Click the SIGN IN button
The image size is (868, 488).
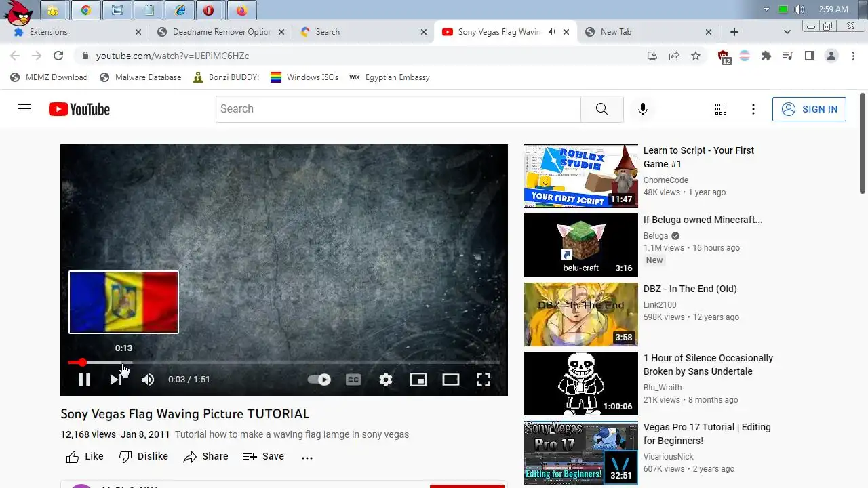point(809,109)
